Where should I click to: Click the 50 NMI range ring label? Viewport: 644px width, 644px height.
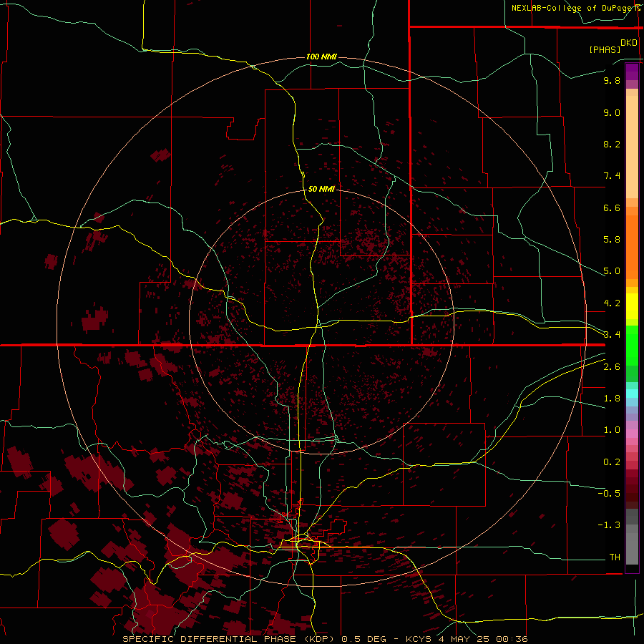pos(321,189)
